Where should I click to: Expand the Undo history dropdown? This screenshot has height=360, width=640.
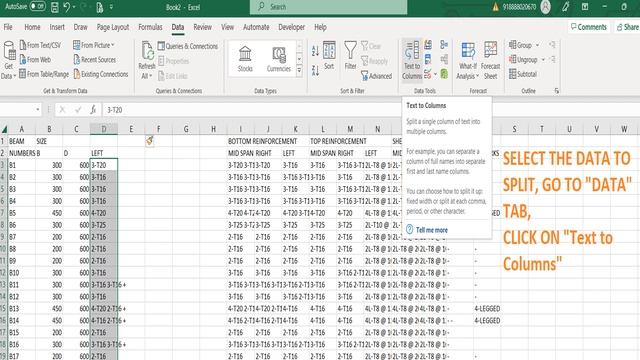74,7
